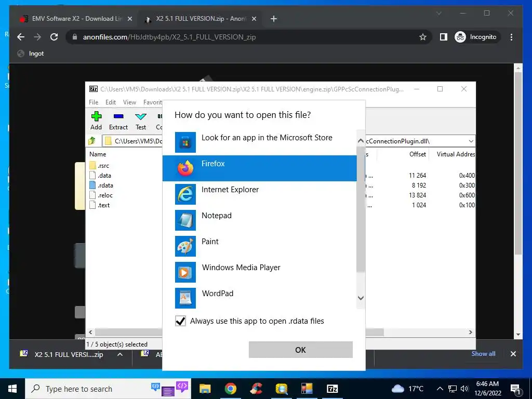
Task: Click Show all downloads
Action: click(483, 354)
